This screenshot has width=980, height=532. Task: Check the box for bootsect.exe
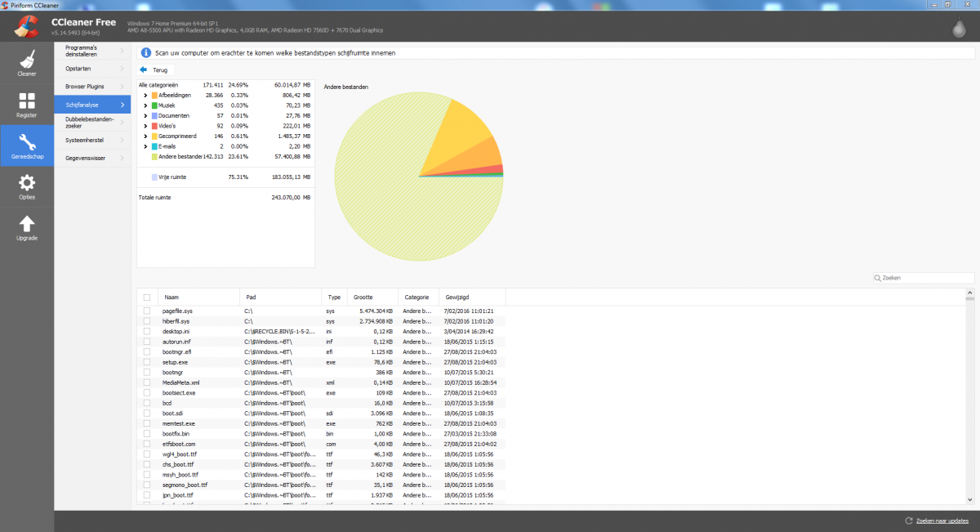(147, 393)
